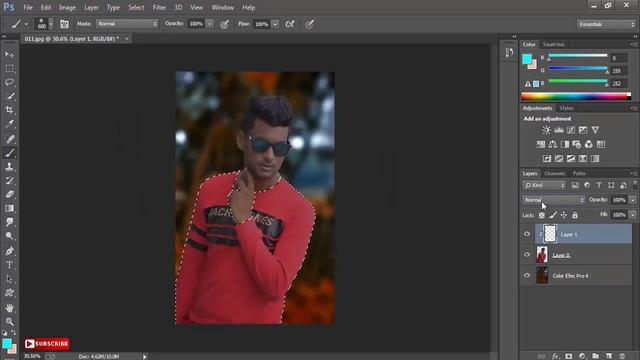Viewport: 640px width, 360px height.
Task: Open the Filter menu
Action: [x=159, y=7]
